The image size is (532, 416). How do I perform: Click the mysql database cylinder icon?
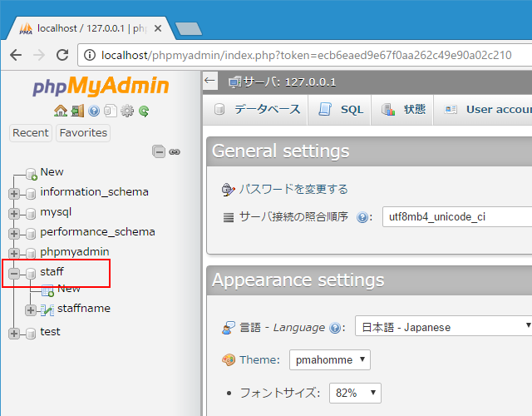[x=31, y=214]
